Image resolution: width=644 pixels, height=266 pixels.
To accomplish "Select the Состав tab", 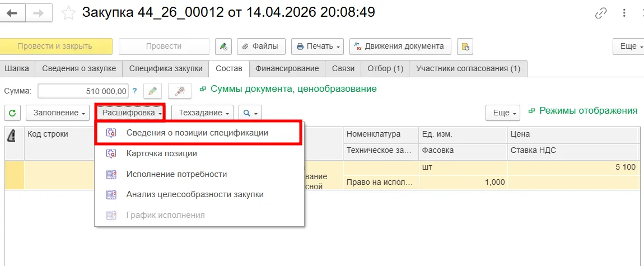I will [229, 68].
